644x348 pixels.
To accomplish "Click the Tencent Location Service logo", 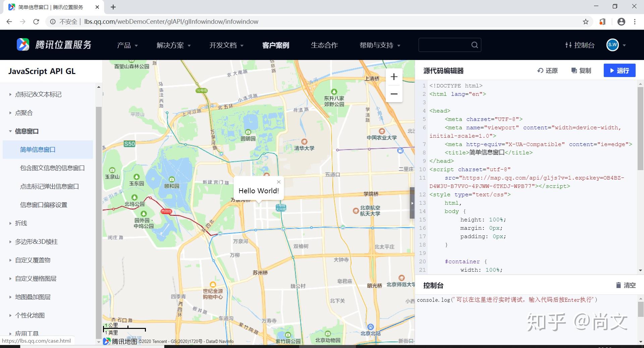I will [x=54, y=45].
